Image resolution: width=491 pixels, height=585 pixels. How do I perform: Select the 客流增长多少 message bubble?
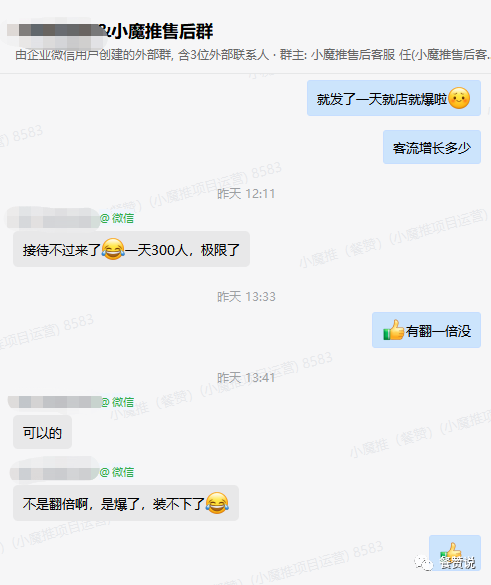432,147
